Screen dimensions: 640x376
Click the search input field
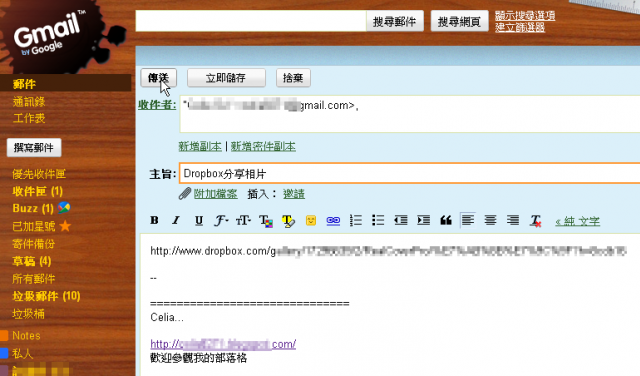click(x=251, y=21)
